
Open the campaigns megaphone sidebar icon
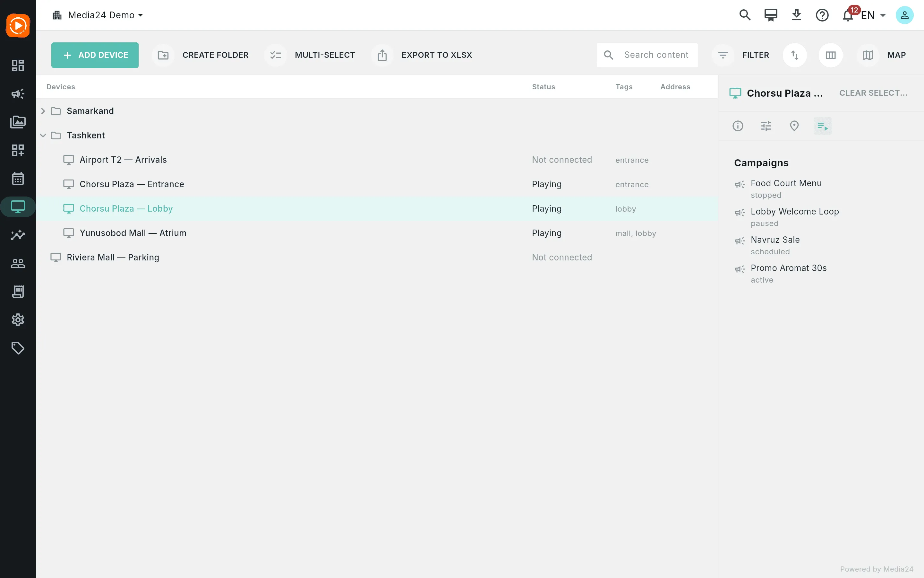click(x=18, y=94)
